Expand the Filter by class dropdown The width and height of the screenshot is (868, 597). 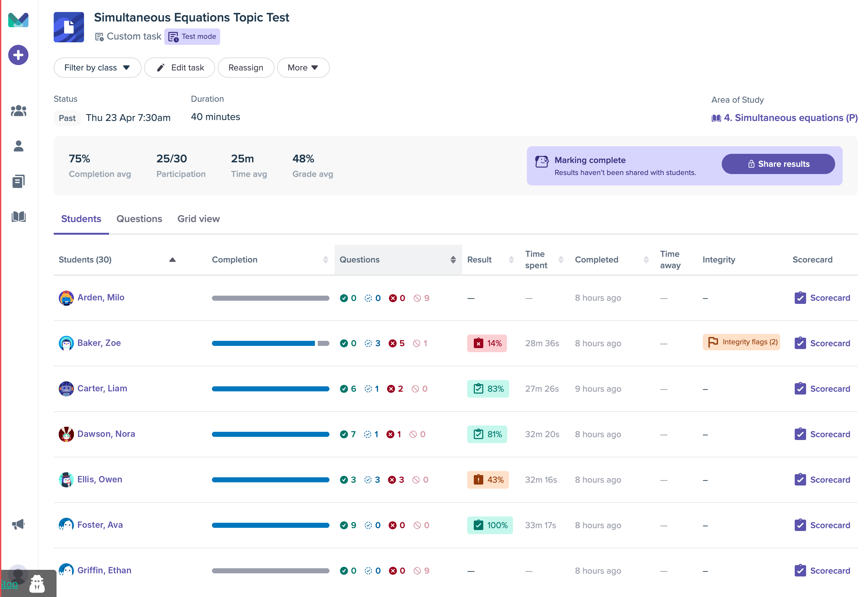(x=97, y=68)
